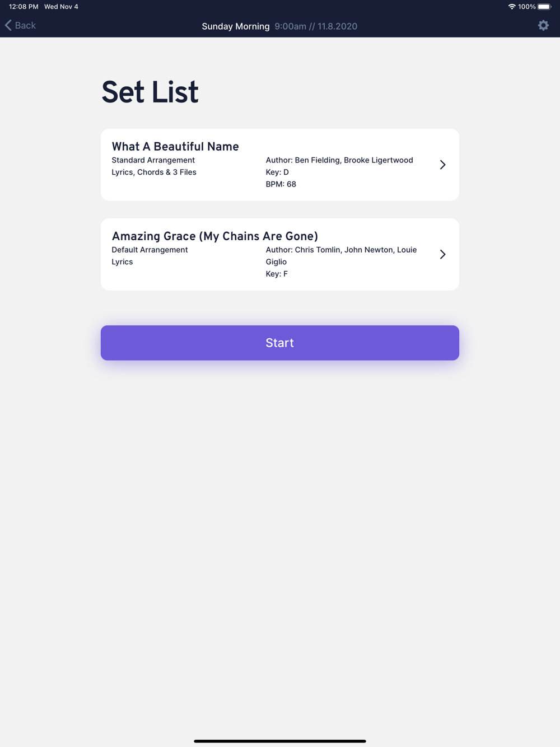This screenshot has width=560, height=747.
Task: Start the set list
Action: coord(280,343)
